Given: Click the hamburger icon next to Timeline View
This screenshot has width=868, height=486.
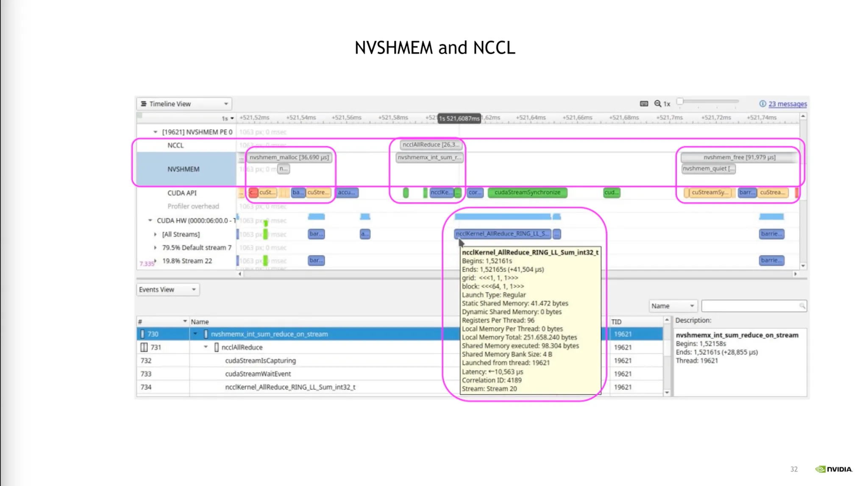Looking at the screenshot, I should [144, 104].
